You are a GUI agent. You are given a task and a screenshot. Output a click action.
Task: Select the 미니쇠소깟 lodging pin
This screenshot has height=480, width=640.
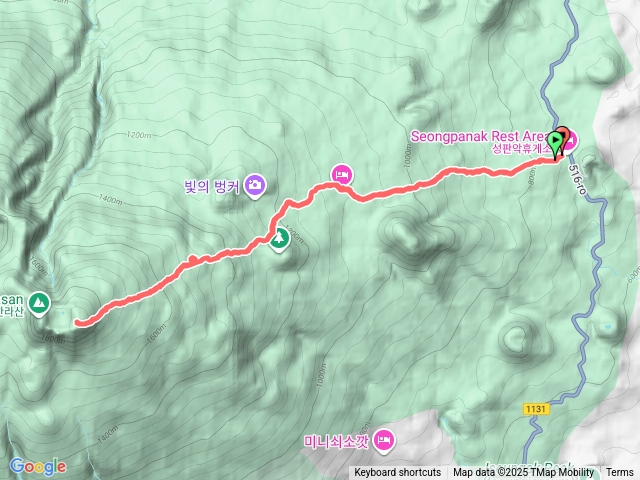[x=384, y=441]
